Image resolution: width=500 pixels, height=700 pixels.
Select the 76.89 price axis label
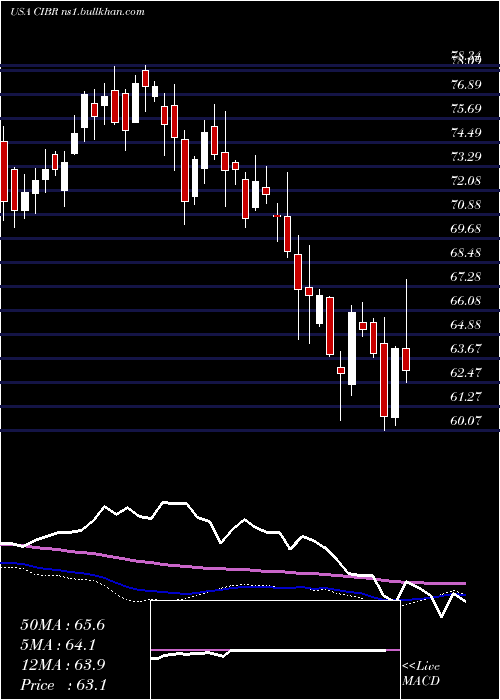(466, 85)
